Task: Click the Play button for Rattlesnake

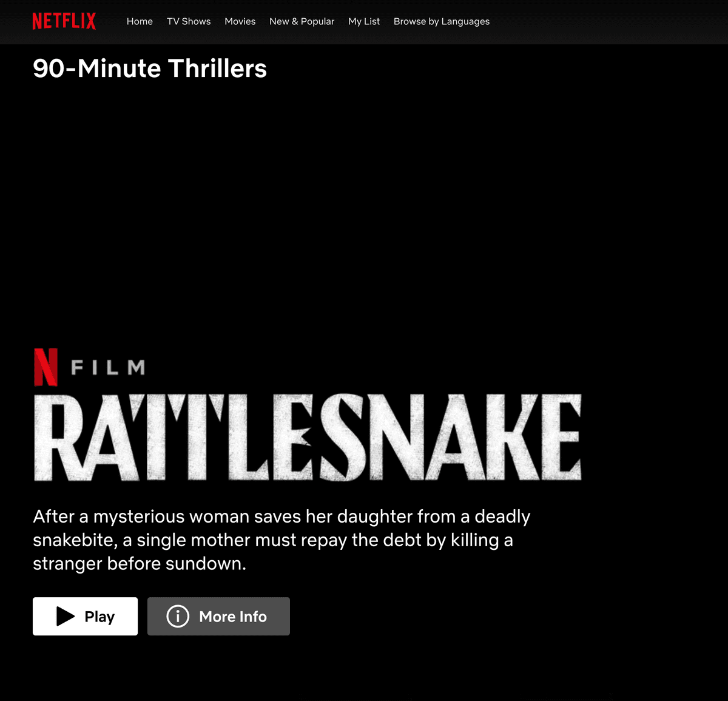Action: (x=85, y=616)
